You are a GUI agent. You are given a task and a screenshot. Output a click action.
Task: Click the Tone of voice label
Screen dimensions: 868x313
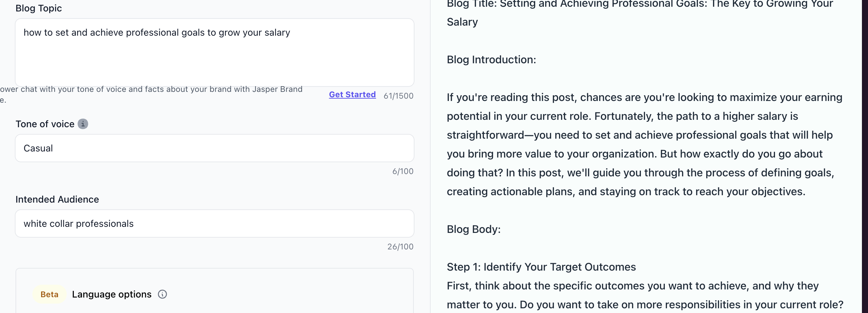point(45,124)
